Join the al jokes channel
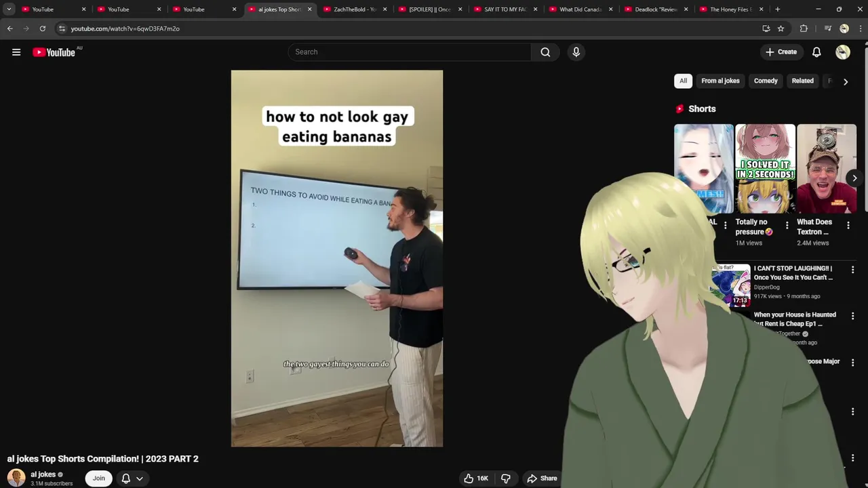The height and width of the screenshot is (488, 868). [99, 479]
